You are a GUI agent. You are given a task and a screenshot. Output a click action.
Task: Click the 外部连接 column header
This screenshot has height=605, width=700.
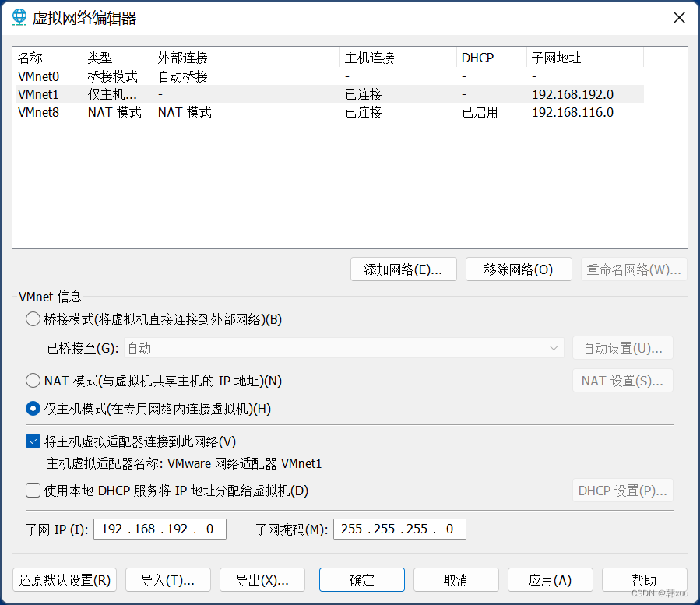(247, 58)
